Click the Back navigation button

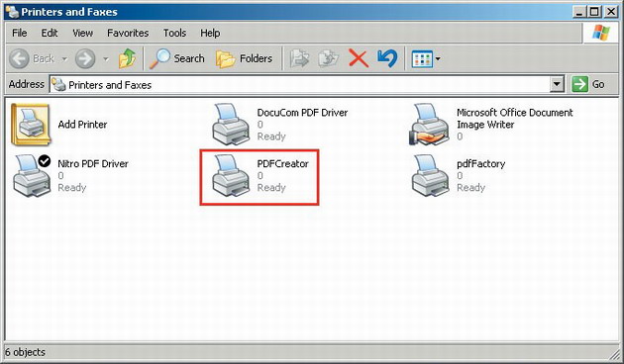(31, 58)
